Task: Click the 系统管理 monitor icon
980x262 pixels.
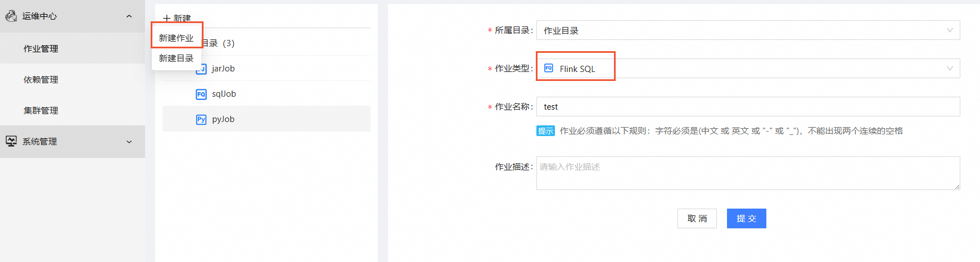Action: click(x=11, y=141)
